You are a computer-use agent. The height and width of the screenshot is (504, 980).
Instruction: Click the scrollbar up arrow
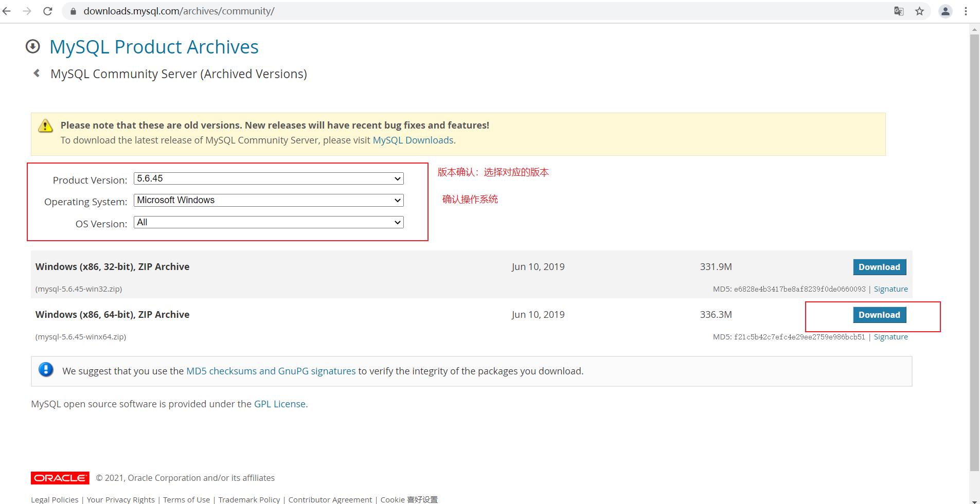[974, 29]
